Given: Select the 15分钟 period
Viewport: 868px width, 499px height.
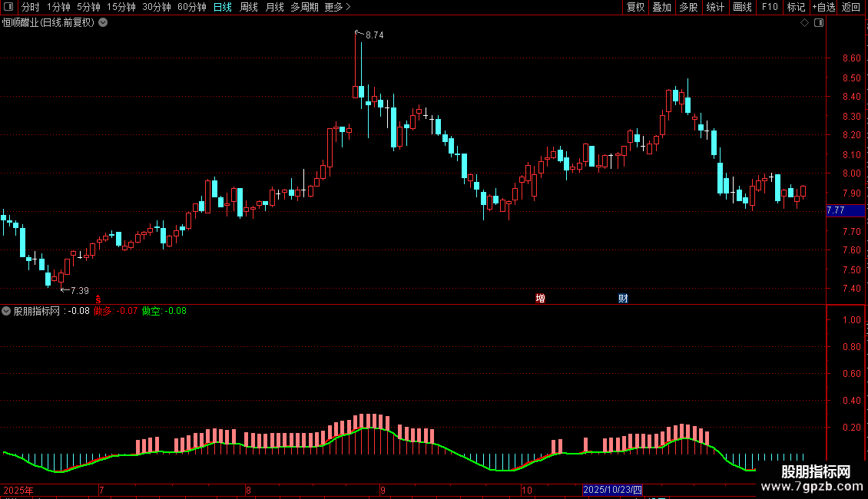Looking at the screenshot, I should click(121, 7).
